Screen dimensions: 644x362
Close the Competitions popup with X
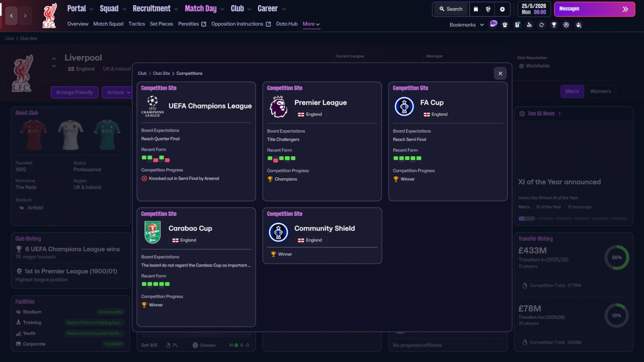[x=500, y=73]
